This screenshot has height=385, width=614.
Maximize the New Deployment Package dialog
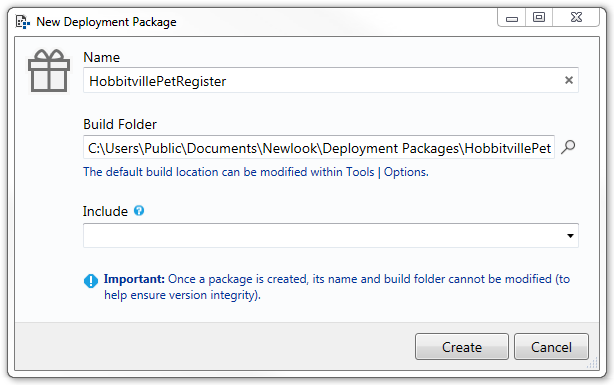(539, 18)
